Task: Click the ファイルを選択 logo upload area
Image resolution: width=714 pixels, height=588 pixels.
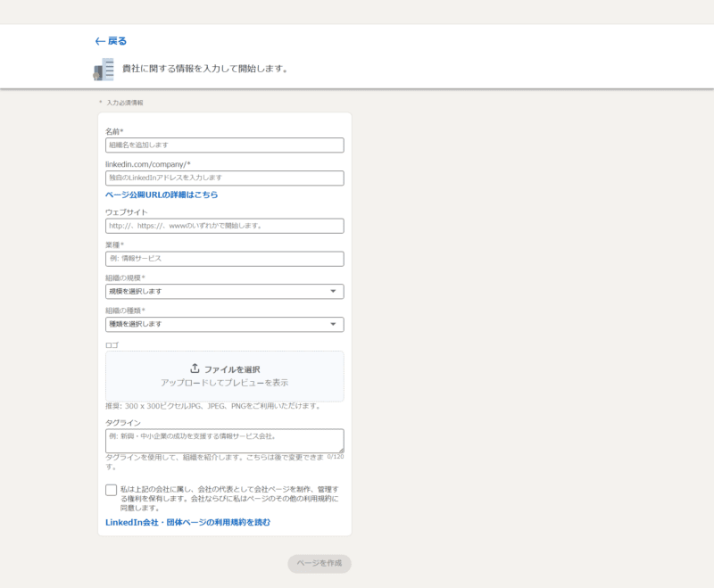Action: [x=225, y=376]
